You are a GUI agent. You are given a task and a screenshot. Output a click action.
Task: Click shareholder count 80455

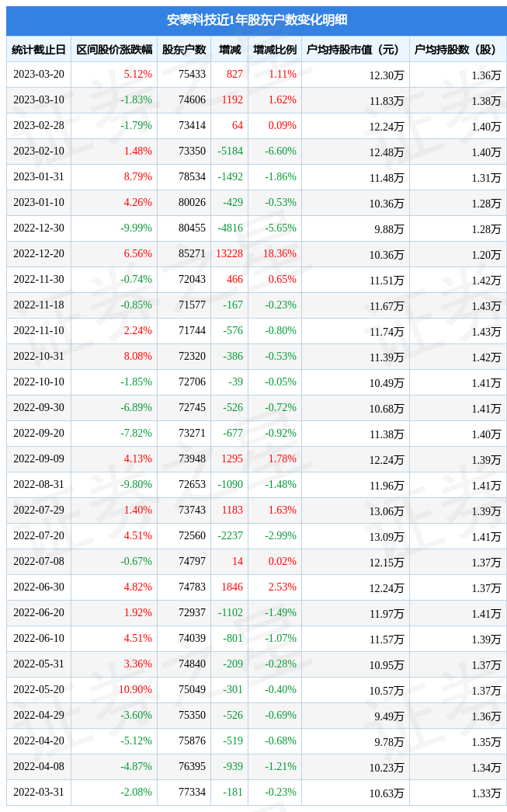(192, 228)
